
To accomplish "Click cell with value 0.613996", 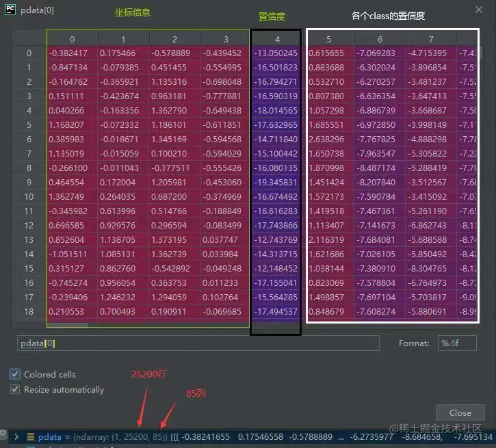I will [x=124, y=211].
